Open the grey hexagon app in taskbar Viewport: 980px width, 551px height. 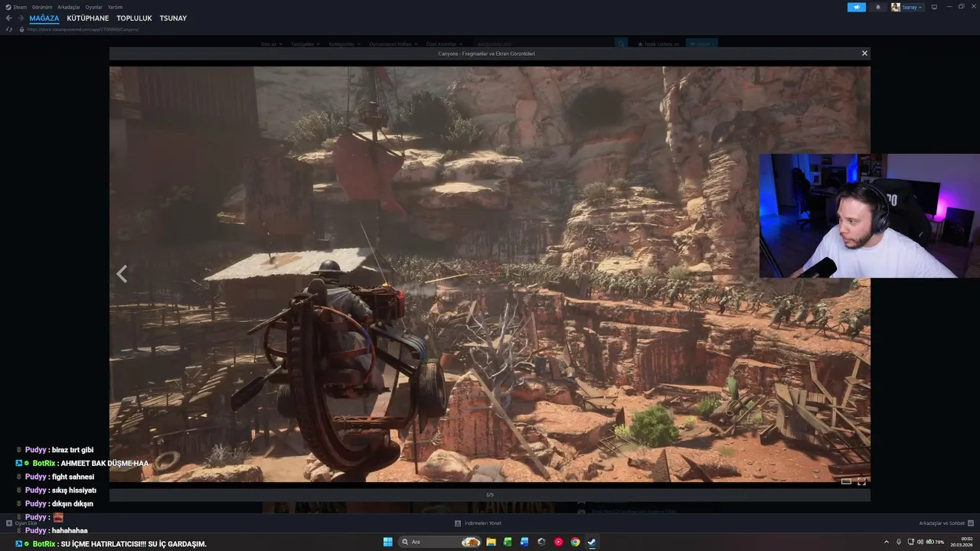coord(541,542)
